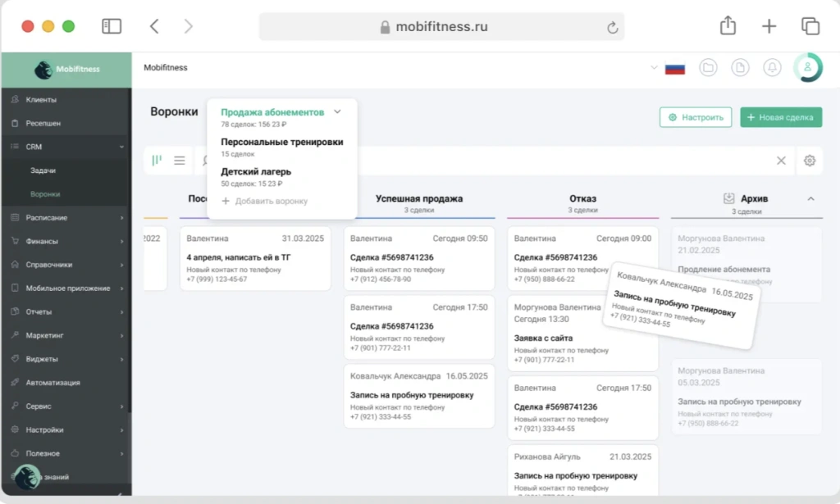Image resolution: width=840 pixels, height=504 pixels.
Task: Click the Russian flag language selector
Action: [674, 67]
